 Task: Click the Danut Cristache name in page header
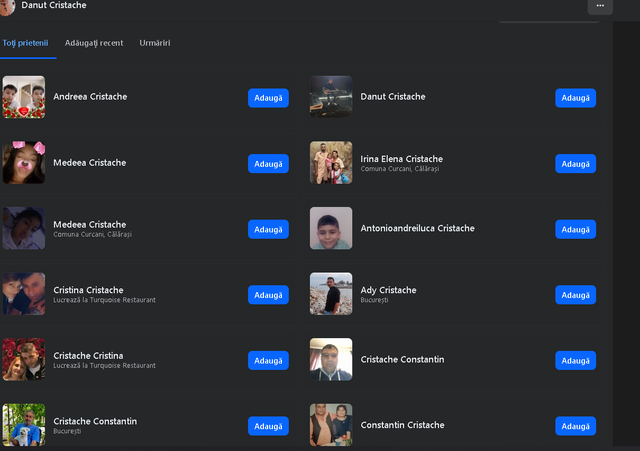54,5
